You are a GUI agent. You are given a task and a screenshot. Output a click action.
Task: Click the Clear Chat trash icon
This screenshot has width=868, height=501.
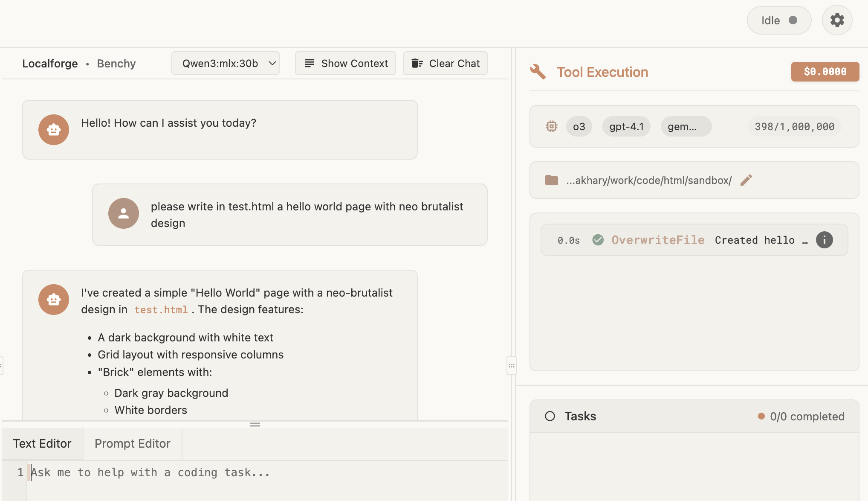click(417, 63)
